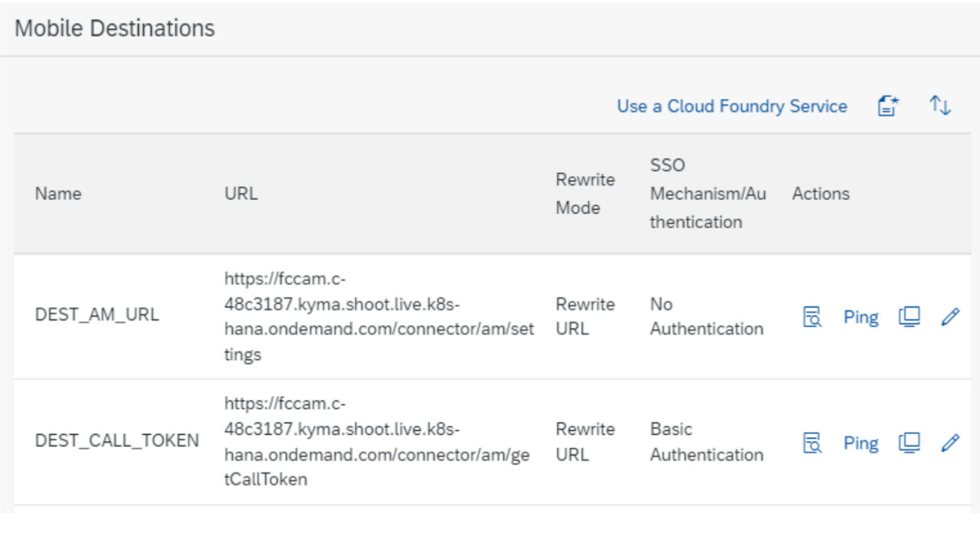This screenshot has height=536, width=980.
Task: Open the details icon for DEST_CALL_TOKEN
Action: pyautogui.click(x=812, y=443)
